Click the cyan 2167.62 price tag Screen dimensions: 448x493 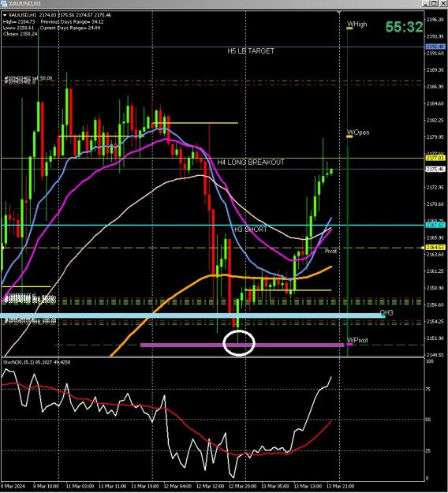(x=435, y=225)
